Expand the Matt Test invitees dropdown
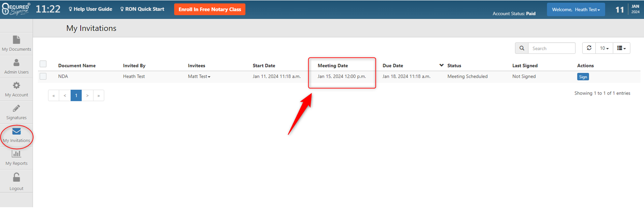Viewport: 644px width, 208px height. (x=199, y=77)
